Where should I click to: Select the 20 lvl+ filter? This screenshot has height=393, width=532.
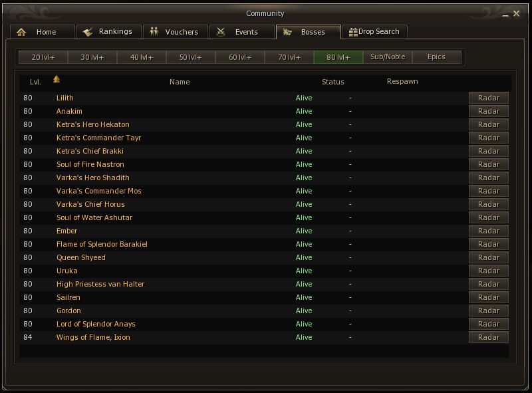coord(43,57)
